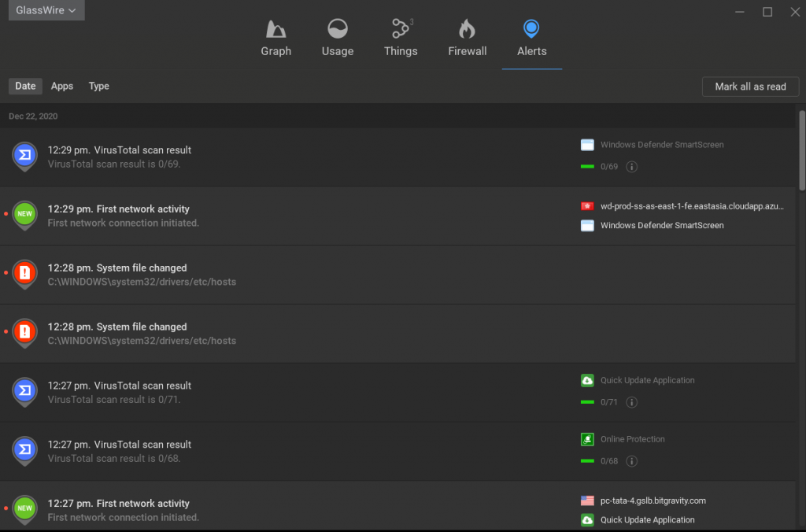
Task: Select the '12:29 pm. VirusTotal scan result' title
Action: coord(120,150)
